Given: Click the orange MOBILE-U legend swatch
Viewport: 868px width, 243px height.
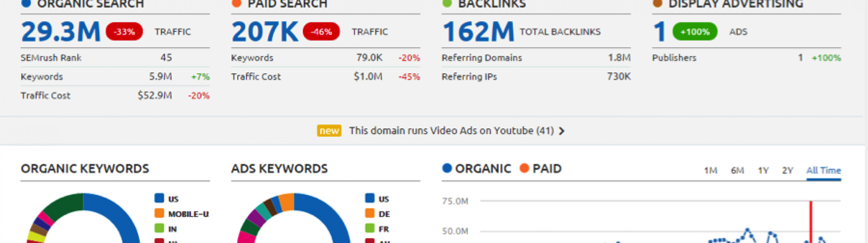Looking at the screenshot, I should [159, 213].
